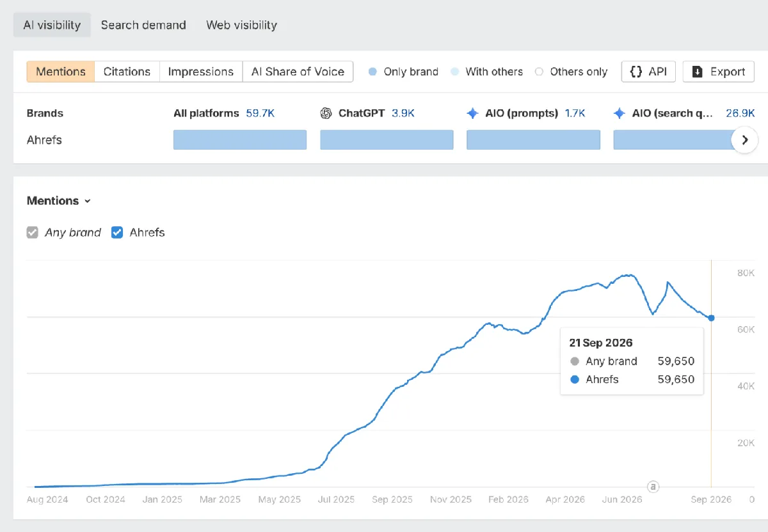This screenshot has height=532, width=768.
Task: Click the API curly braces icon
Action: point(636,72)
